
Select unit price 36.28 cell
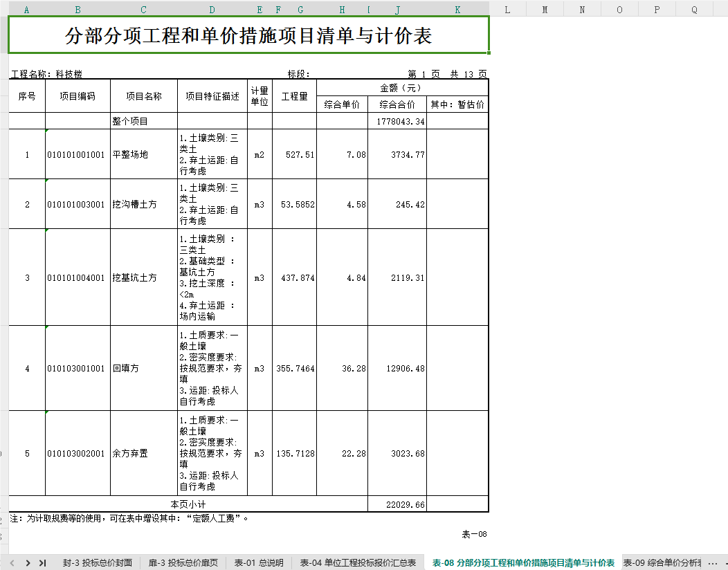click(342, 368)
